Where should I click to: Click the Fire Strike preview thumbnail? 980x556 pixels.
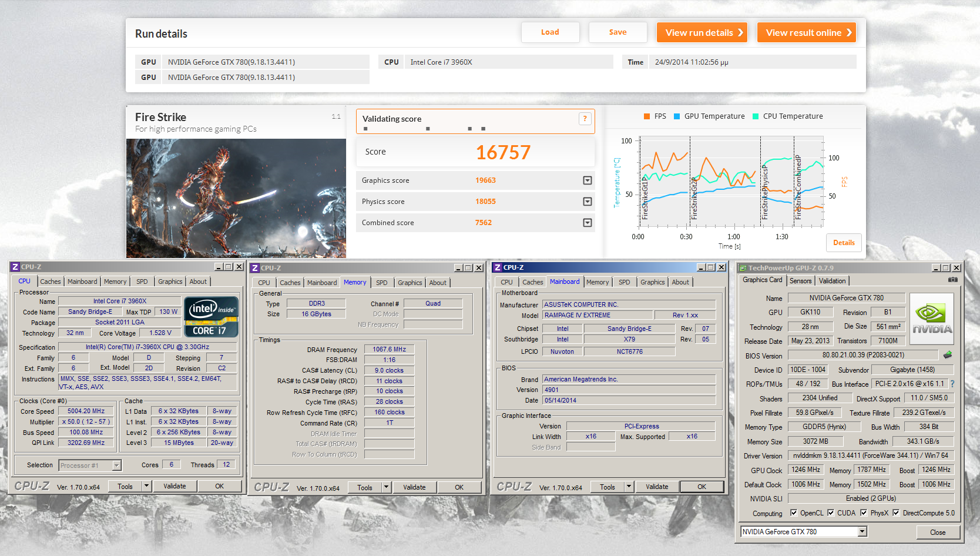[x=236, y=198]
